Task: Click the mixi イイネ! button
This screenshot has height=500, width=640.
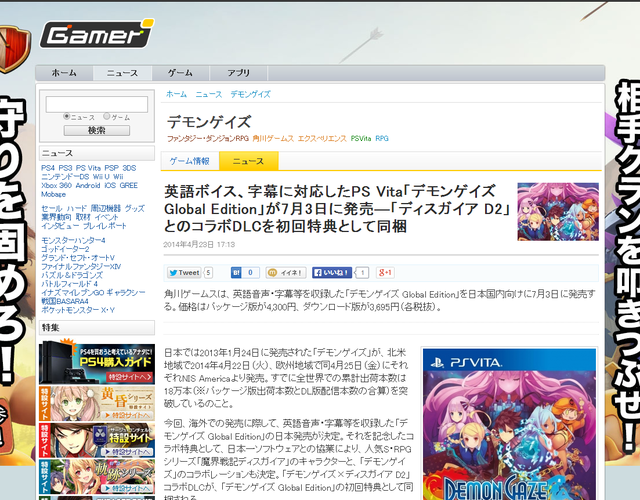Action: (286, 273)
